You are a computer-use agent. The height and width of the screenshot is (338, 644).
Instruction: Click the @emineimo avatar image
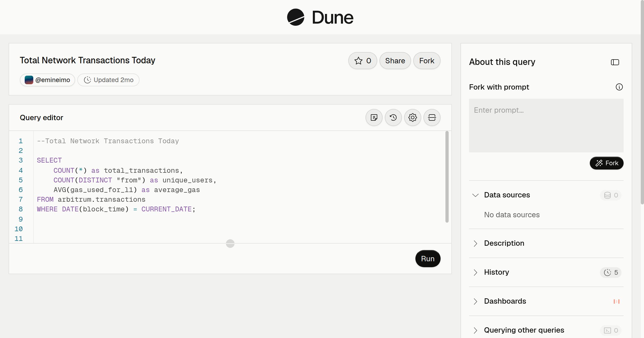click(x=29, y=80)
